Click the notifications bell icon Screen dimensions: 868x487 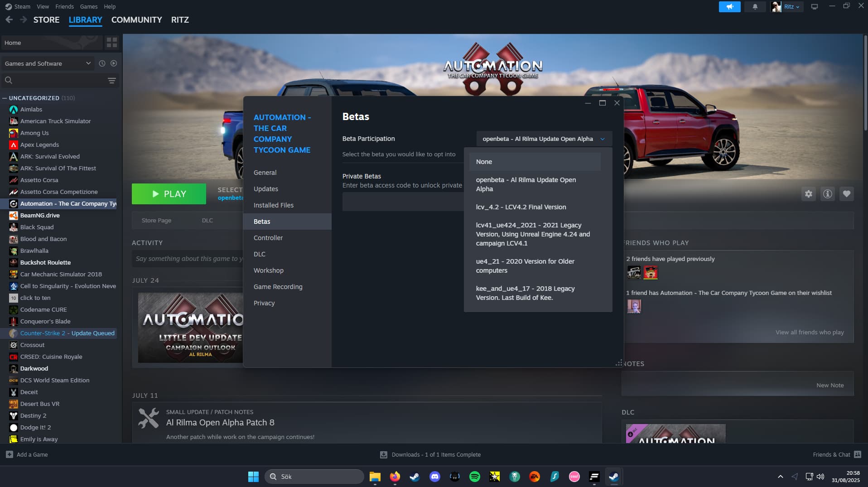[x=755, y=7]
